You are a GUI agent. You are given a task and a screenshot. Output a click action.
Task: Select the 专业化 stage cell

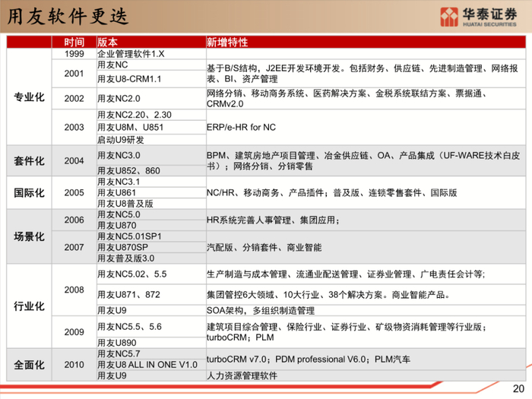tap(29, 97)
